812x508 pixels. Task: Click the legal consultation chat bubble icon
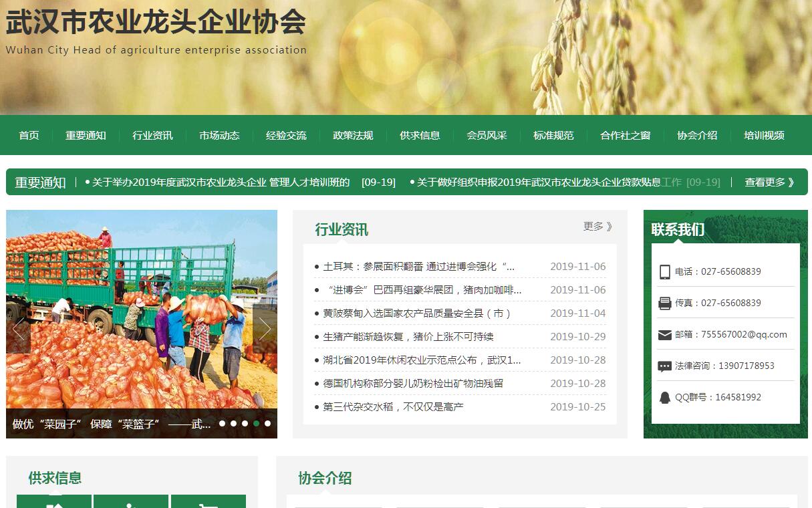664,366
